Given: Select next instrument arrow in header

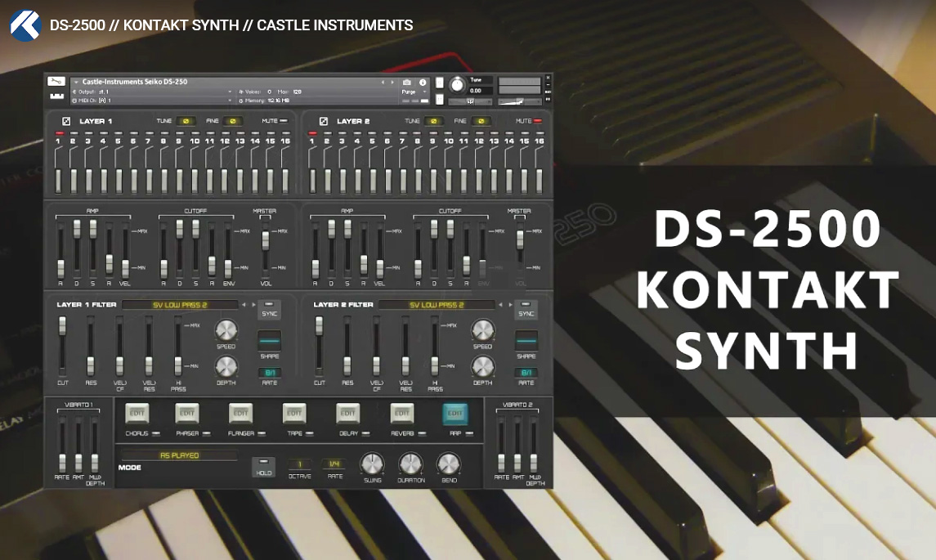Looking at the screenshot, I should coord(392,83).
